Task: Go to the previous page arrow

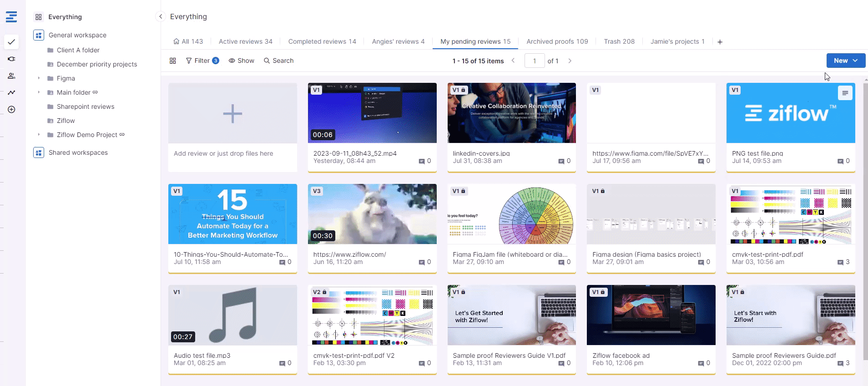Action: click(x=513, y=61)
